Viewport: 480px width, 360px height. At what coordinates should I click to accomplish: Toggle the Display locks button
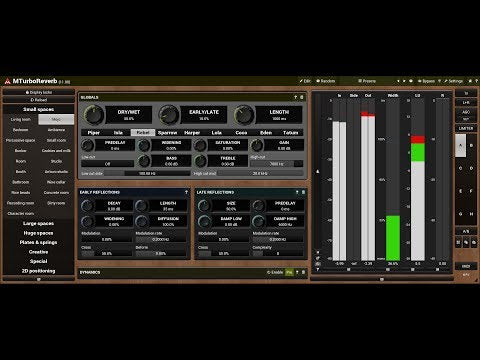pyautogui.click(x=39, y=92)
